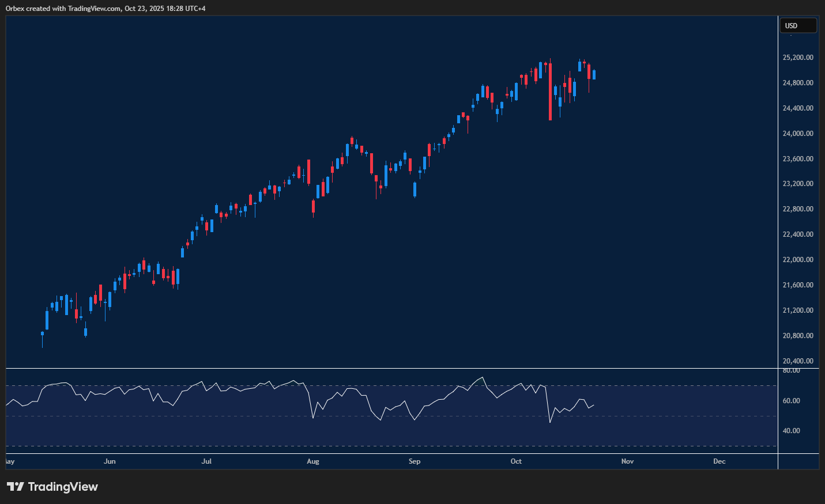This screenshot has width=825, height=504.
Task: Select the Jul label on time axis
Action: point(206,461)
